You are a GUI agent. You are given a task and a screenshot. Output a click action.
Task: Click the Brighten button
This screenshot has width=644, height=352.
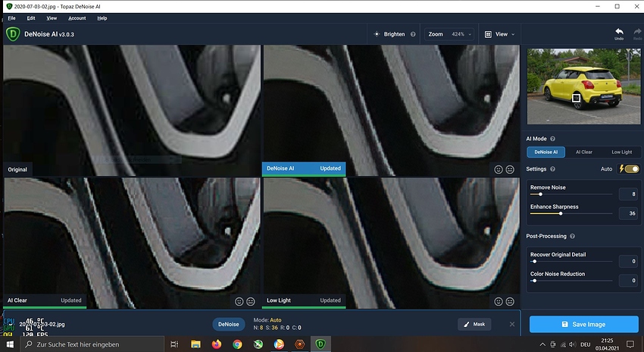click(394, 34)
